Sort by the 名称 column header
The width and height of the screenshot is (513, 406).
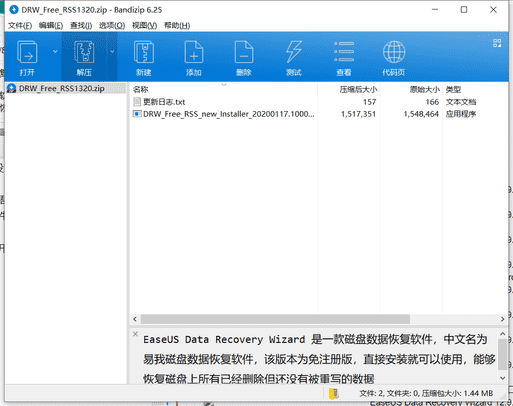(x=224, y=89)
